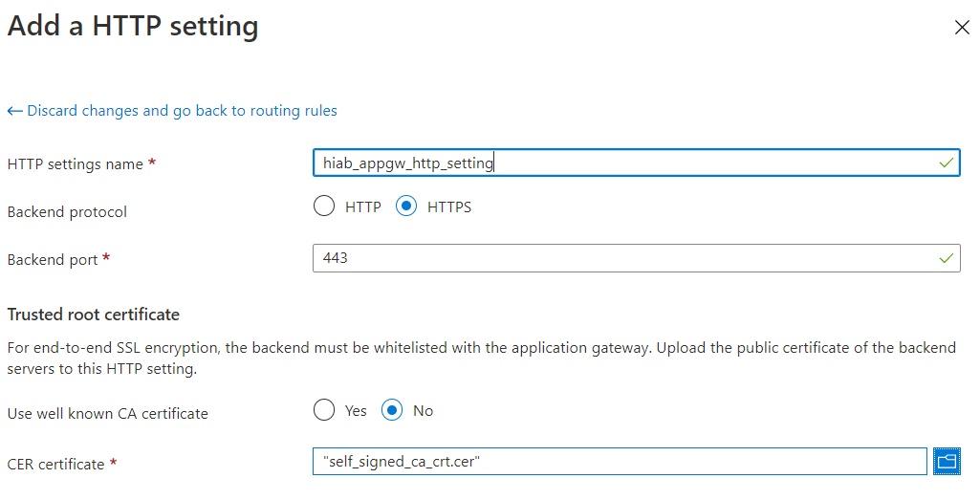Close the Add a HTTP setting panel
Viewport: 980px width, 500px height.
pos(962,28)
